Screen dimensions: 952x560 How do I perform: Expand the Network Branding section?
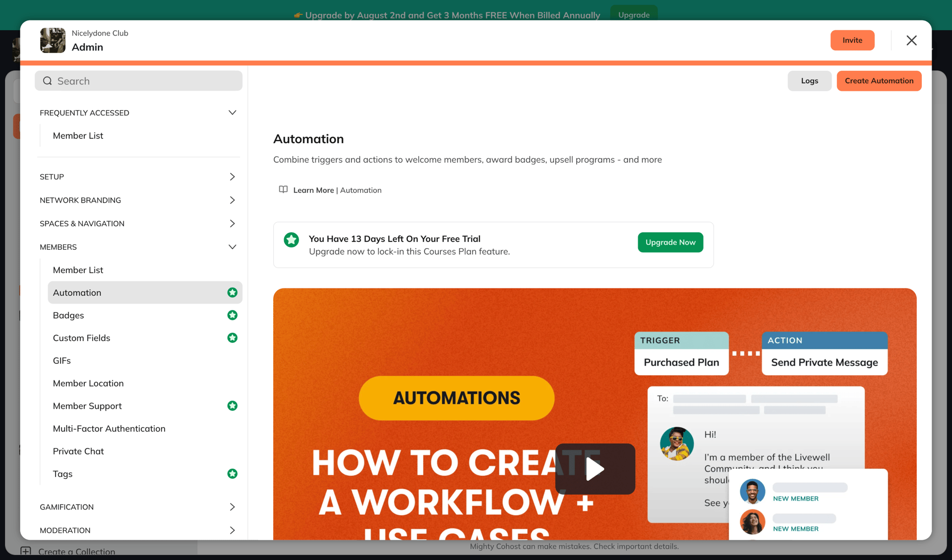tap(232, 200)
